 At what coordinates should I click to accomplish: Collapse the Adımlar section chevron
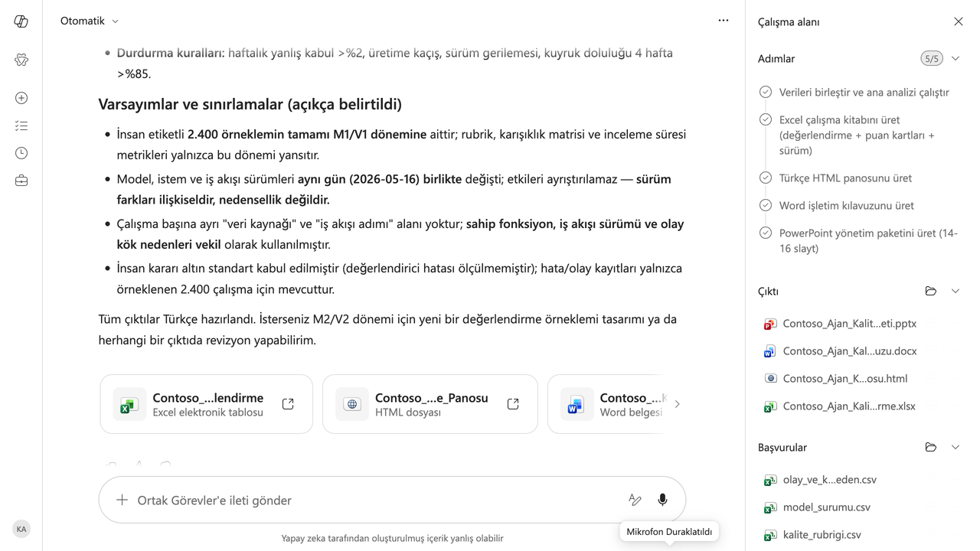pos(955,58)
